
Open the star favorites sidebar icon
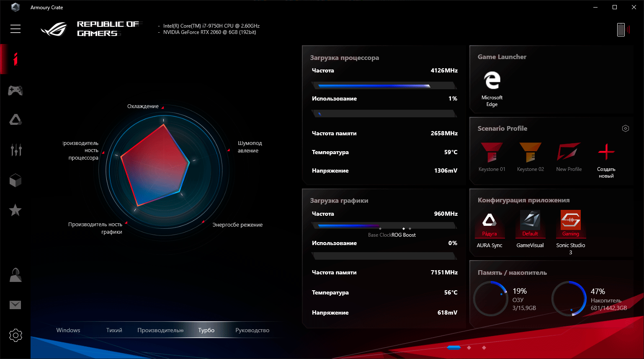[x=15, y=210]
